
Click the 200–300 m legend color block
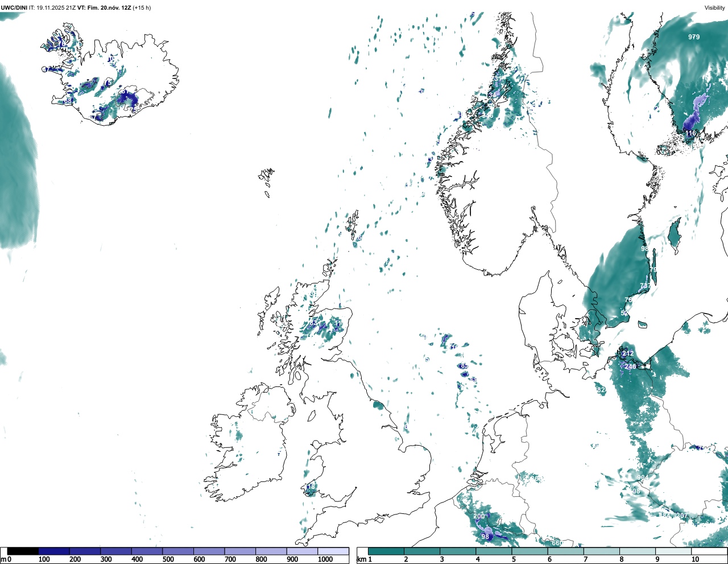pos(85,551)
